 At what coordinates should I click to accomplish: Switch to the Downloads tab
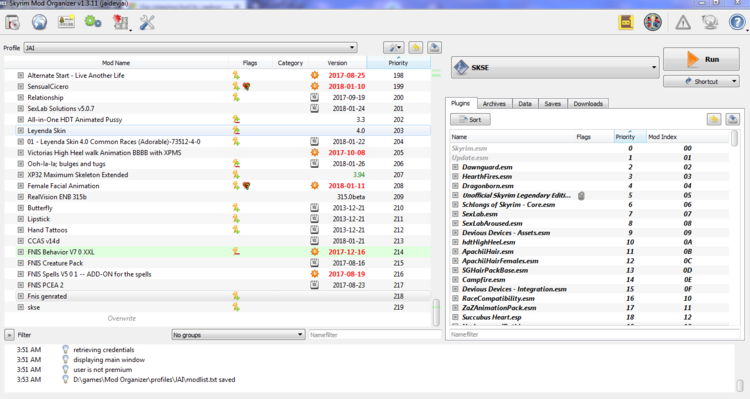588,104
